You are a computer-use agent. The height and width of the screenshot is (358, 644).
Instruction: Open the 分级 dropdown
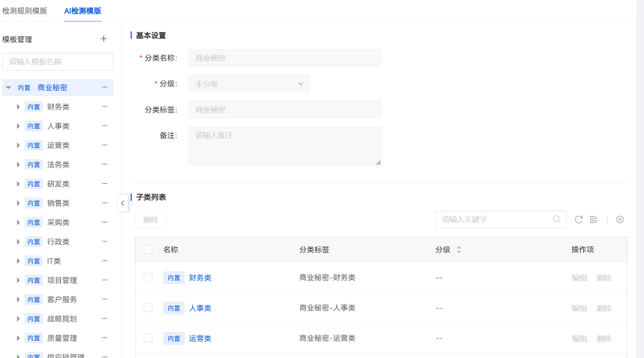coord(249,84)
